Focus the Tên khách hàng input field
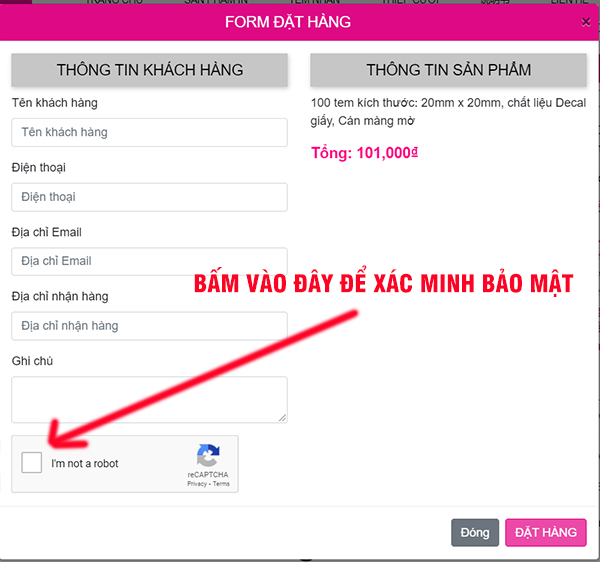Viewport: 600px width, 562px height. pos(149,132)
